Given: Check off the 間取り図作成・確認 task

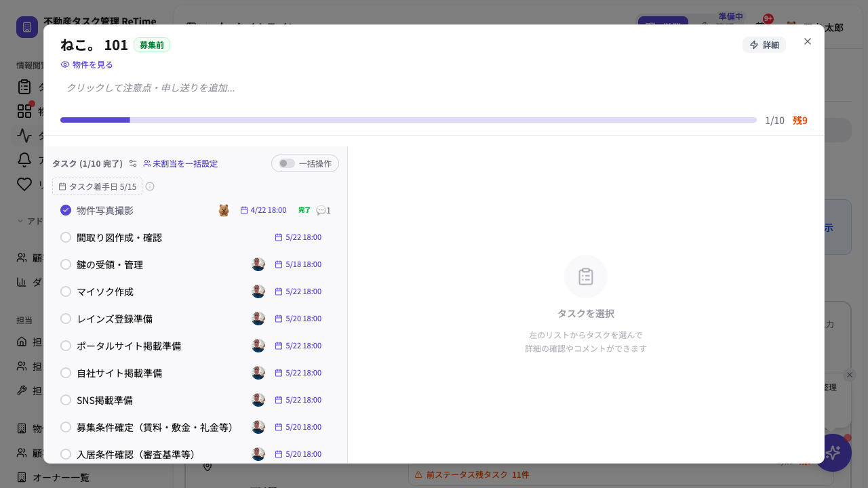Looking at the screenshot, I should click(66, 237).
